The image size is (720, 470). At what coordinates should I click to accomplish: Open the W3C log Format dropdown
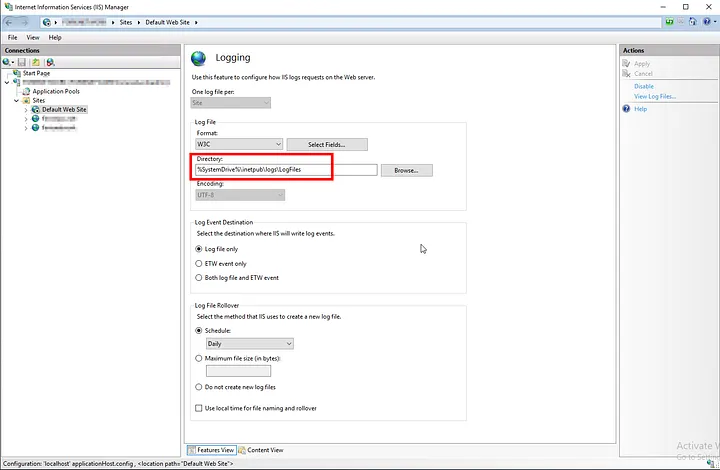[x=239, y=145]
